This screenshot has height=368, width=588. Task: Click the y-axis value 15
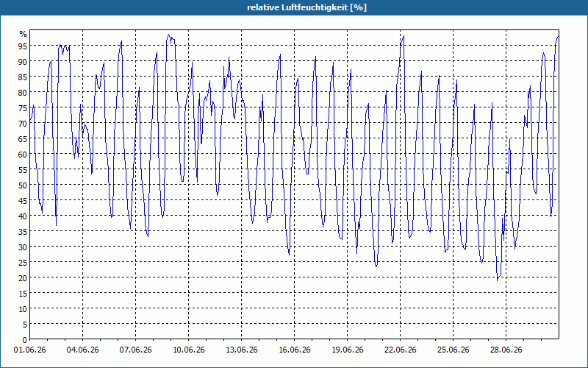pos(23,293)
